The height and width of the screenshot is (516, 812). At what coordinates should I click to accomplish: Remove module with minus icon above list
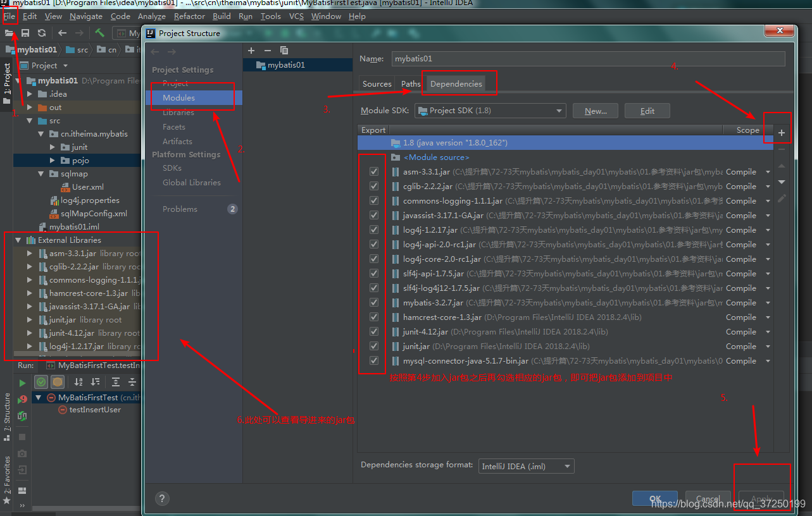(x=267, y=51)
